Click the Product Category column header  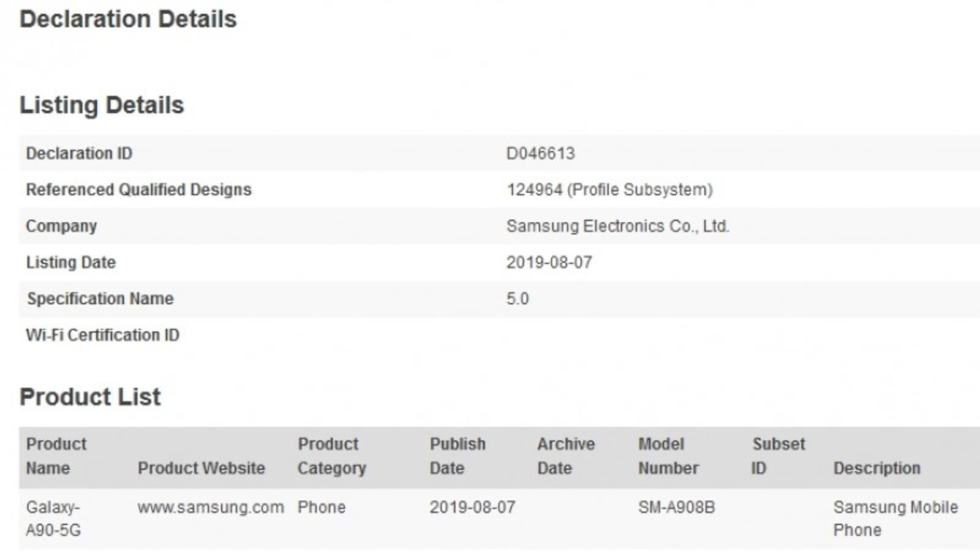click(331, 456)
